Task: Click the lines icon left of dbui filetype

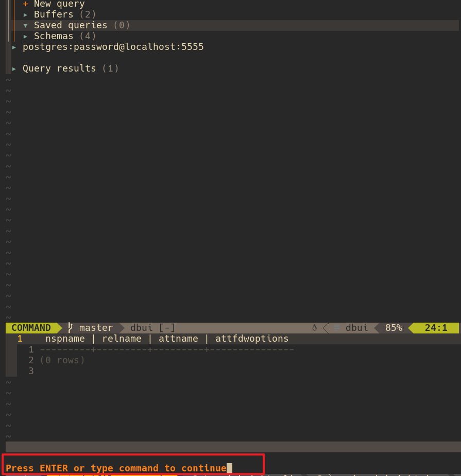Action: [x=337, y=327]
